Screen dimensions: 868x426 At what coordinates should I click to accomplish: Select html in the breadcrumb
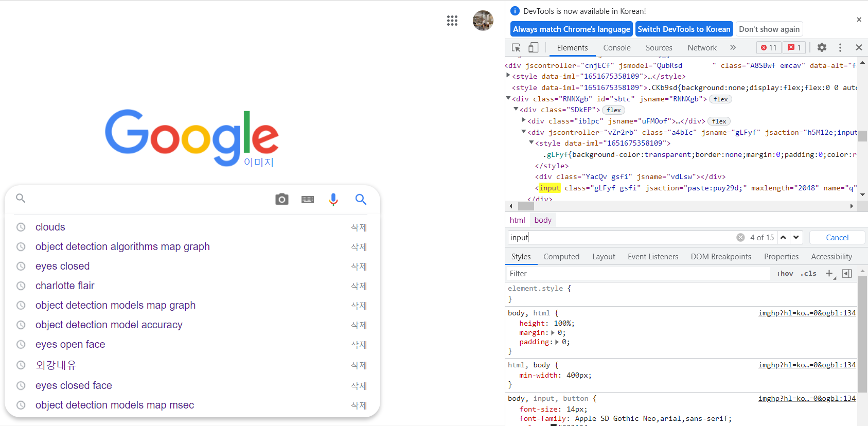point(517,220)
